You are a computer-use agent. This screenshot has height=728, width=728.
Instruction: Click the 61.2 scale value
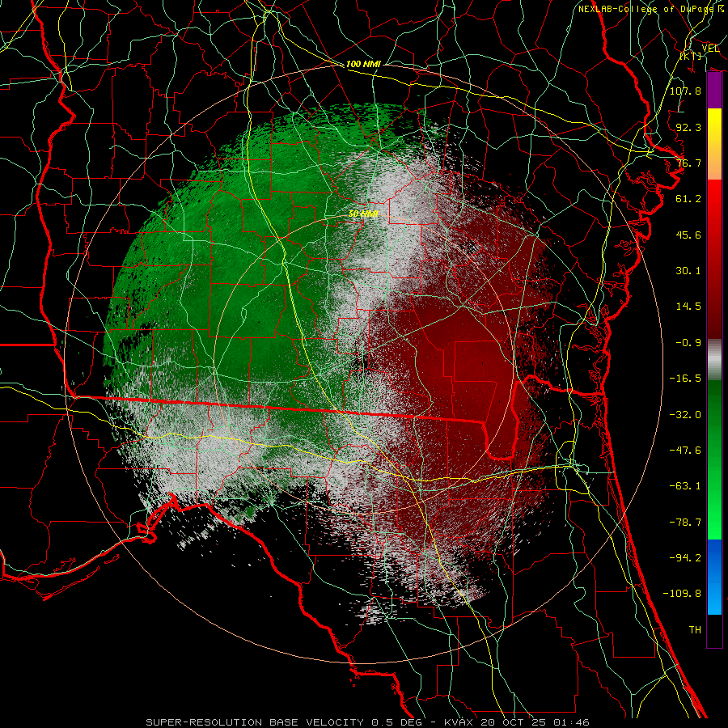[x=688, y=199]
